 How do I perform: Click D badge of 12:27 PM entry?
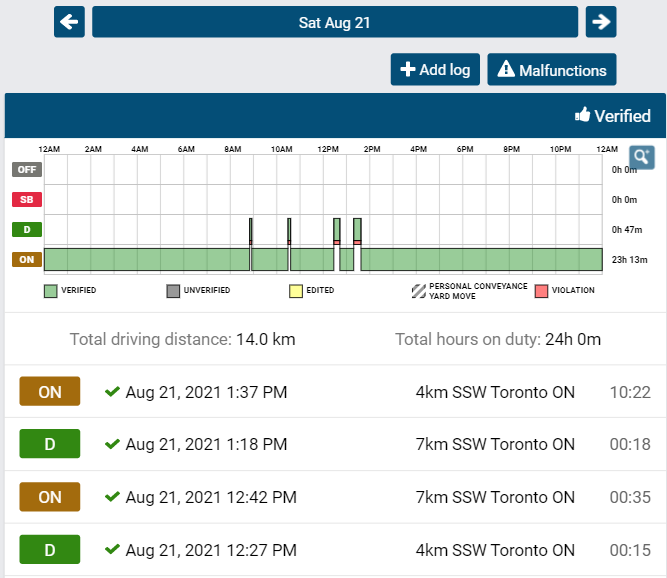(50, 550)
